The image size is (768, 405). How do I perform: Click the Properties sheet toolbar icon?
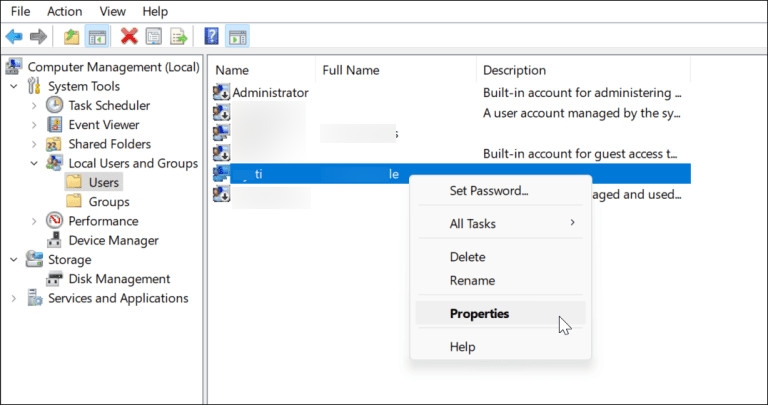[x=154, y=36]
